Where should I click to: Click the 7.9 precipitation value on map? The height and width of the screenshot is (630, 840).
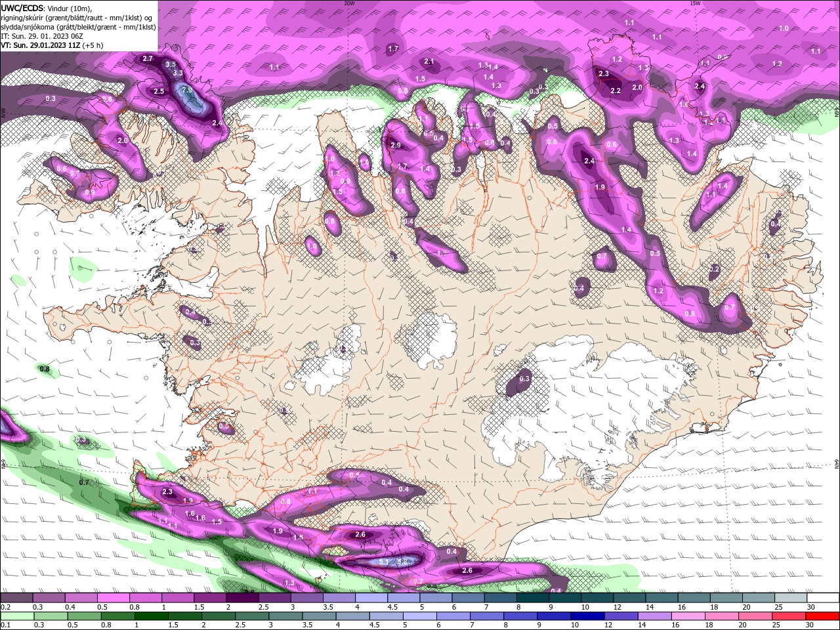click(187, 90)
